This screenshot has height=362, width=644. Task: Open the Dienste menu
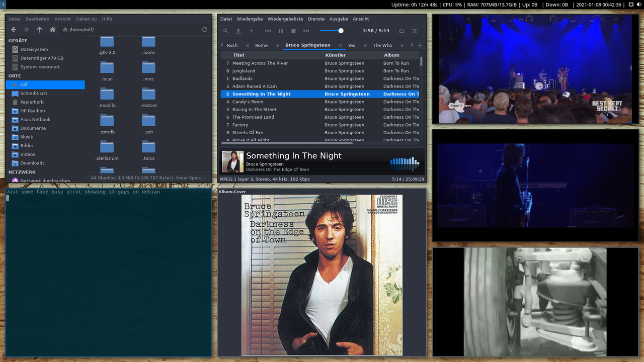316,19
